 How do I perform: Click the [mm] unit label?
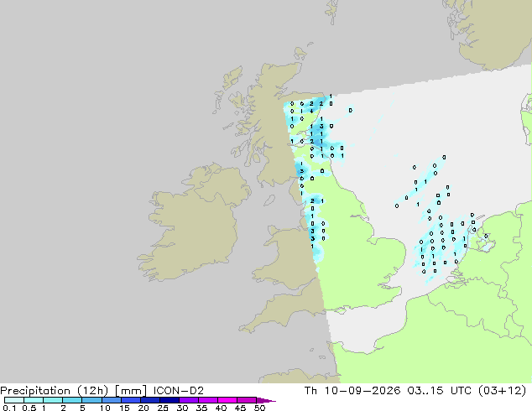[x=131, y=391]
